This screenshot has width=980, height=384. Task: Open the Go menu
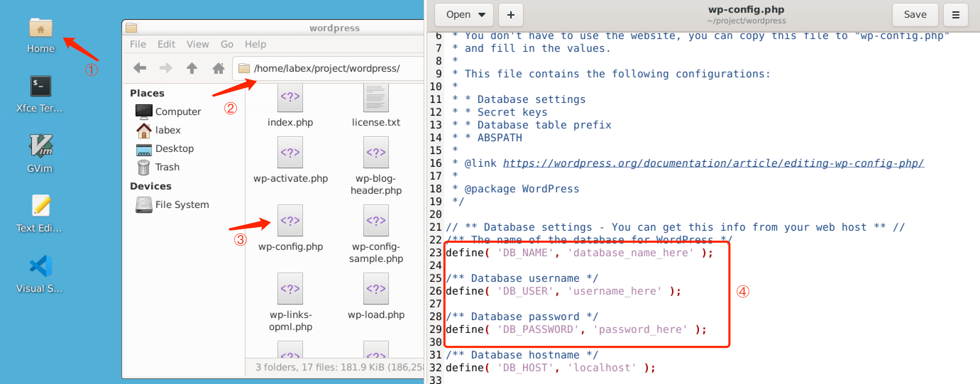coord(227,44)
